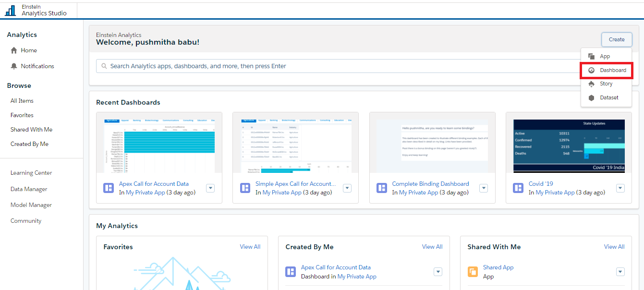Open Apex Call for Account Data dashboard thumbnail
Image resolution: width=644 pixels, height=290 pixels.
(159, 143)
